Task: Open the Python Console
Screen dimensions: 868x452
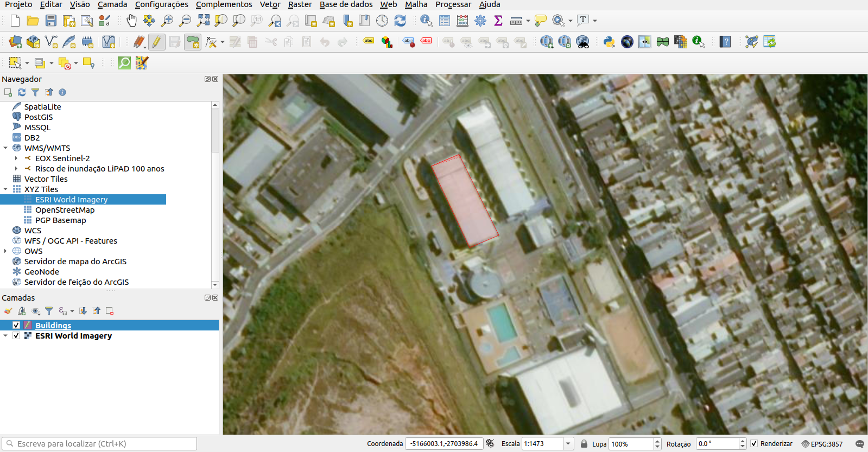Action: point(609,42)
